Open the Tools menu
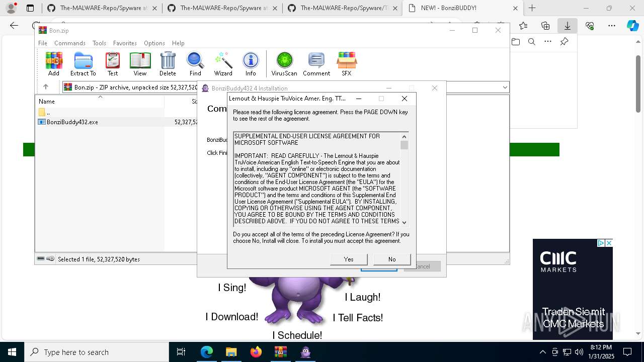This screenshot has width=644, height=362. [x=99, y=43]
